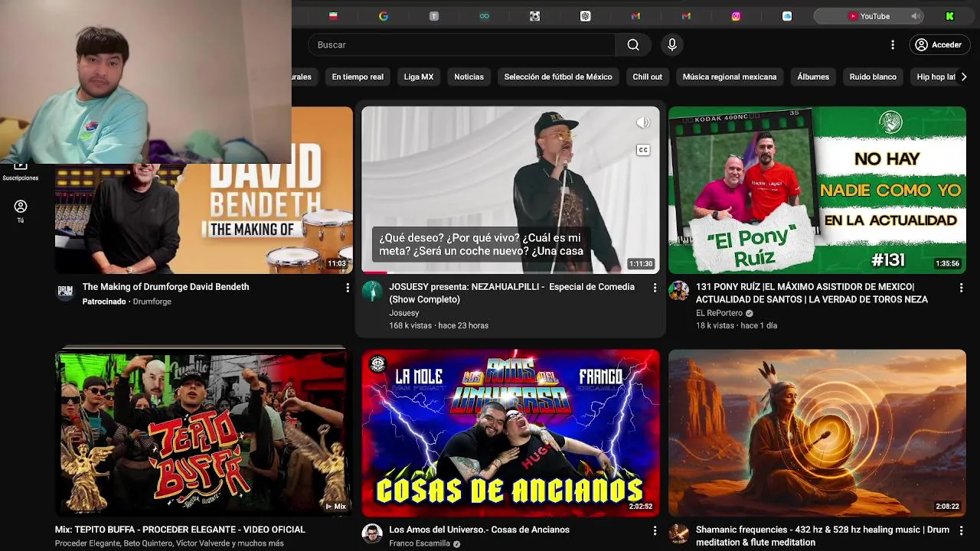Select the YouTube browser tab
The image size is (980, 551).
pos(869,16)
